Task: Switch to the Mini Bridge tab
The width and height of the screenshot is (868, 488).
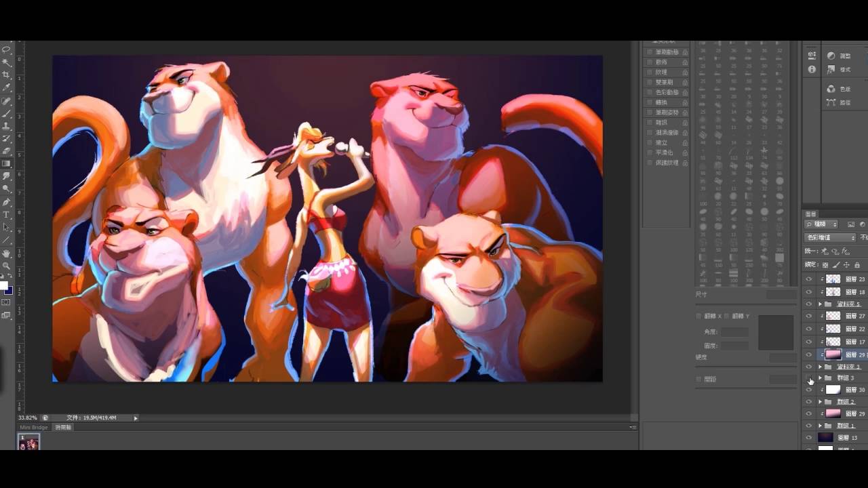Action: click(34, 428)
